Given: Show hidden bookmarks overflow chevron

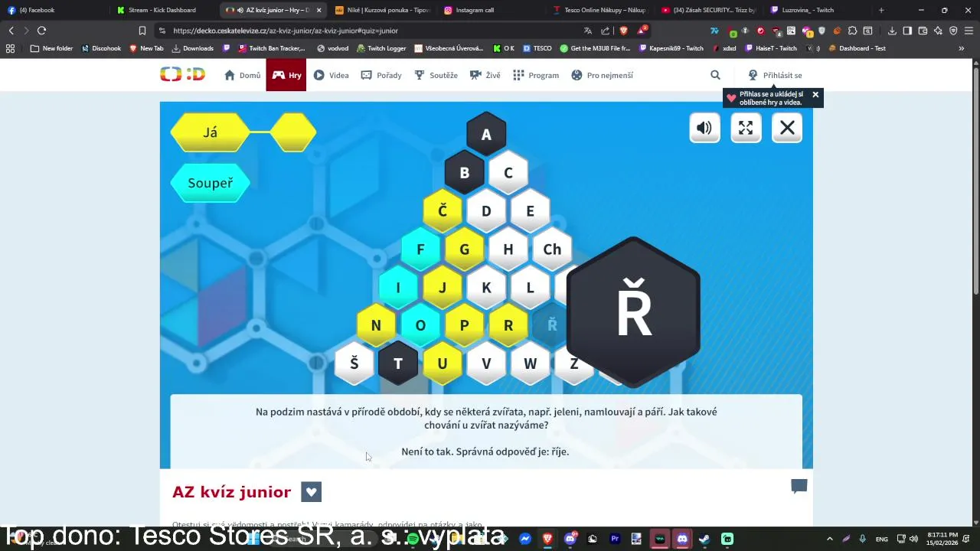Looking at the screenshot, I should pos(962,48).
